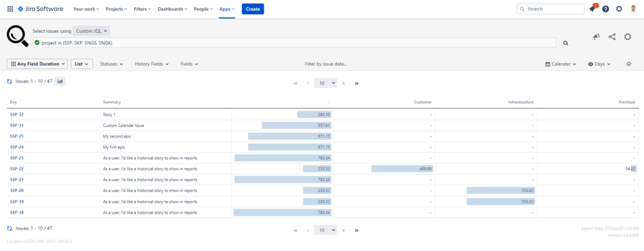Click the Customer column header
This screenshot has height=251, width=644.
coord(423,102)
